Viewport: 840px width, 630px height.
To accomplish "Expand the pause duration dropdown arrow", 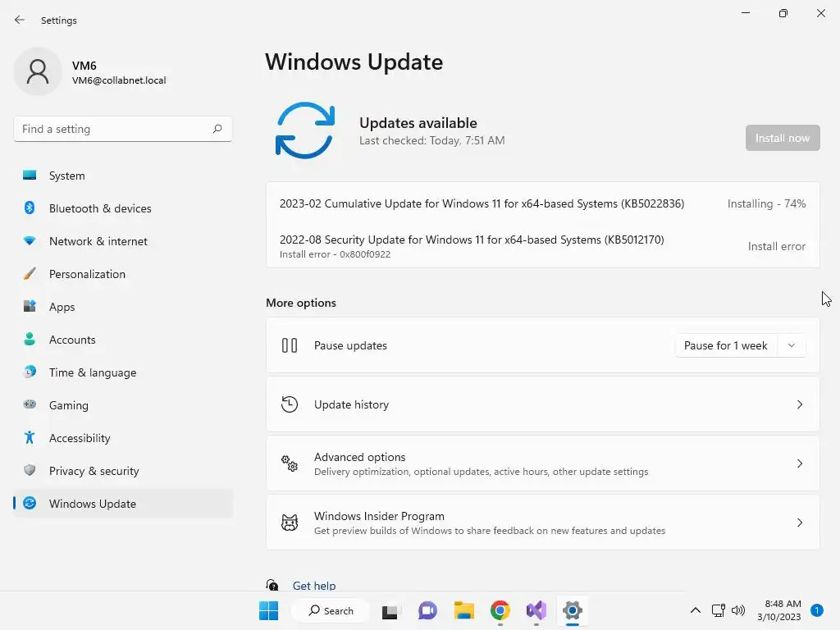I will click(x=792, y=345).
